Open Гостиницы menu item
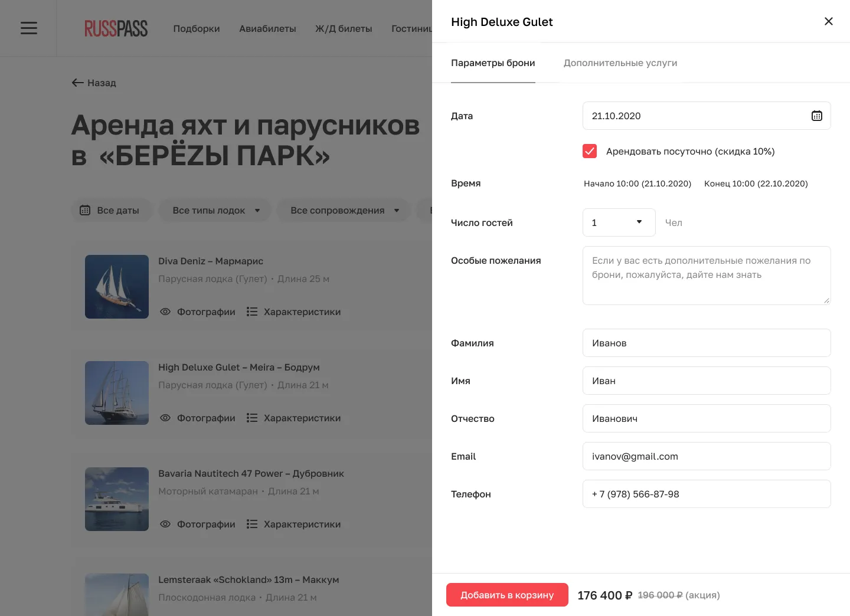 tap(411, 28)
